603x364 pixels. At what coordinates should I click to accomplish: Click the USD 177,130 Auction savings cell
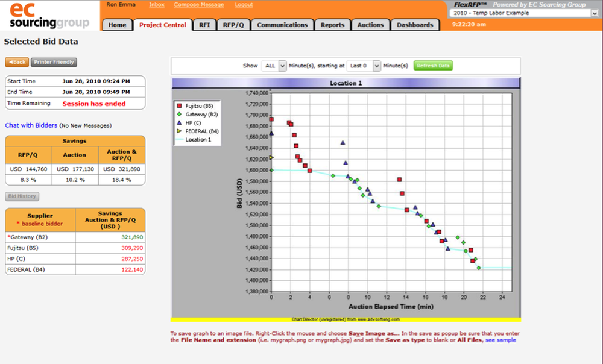[75, 169]
